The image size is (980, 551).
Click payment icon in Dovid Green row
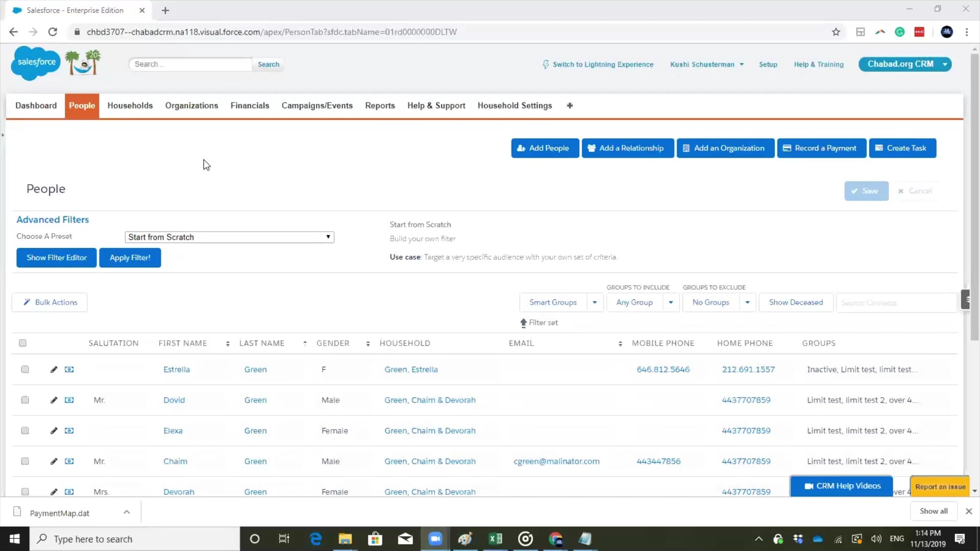69,400
